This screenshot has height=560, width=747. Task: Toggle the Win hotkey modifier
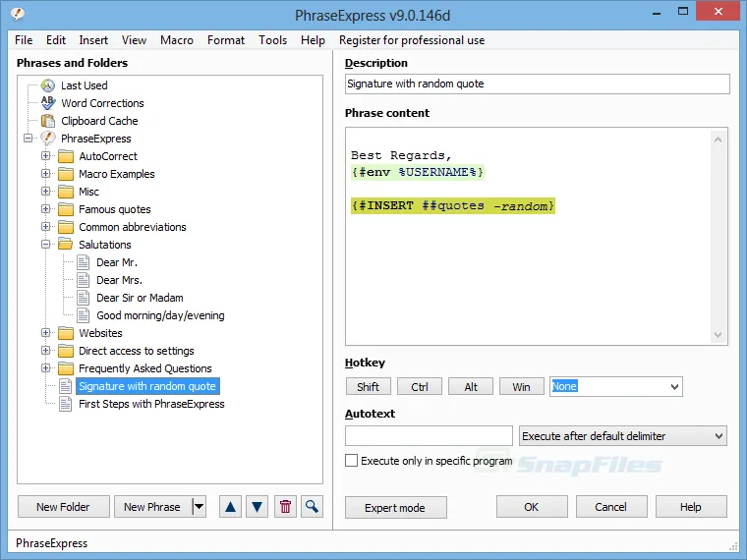(x=522, y=387)
